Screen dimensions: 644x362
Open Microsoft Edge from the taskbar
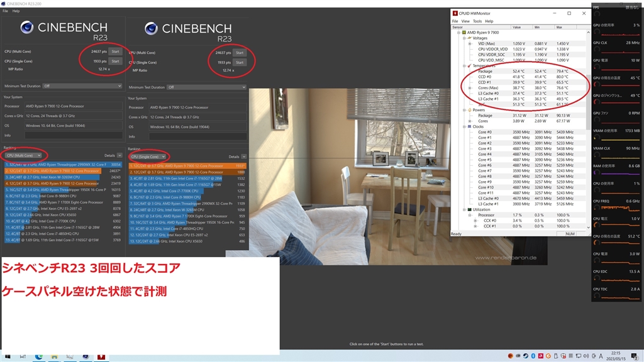(38, 357)
